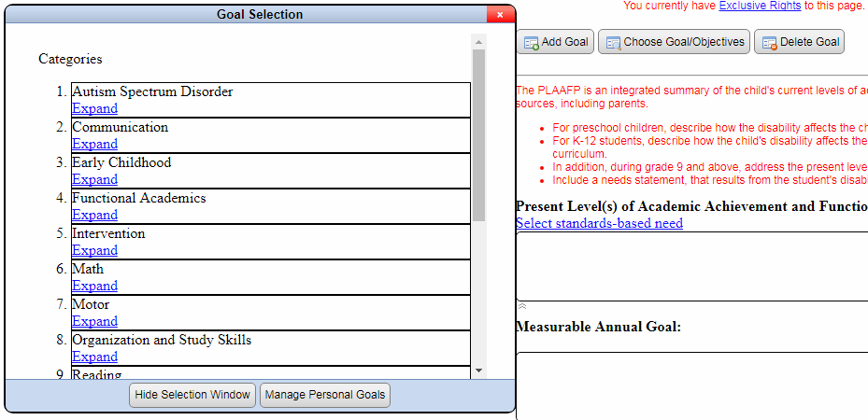
Task: Close the Goal Selection window
Action: coord(500,15)
